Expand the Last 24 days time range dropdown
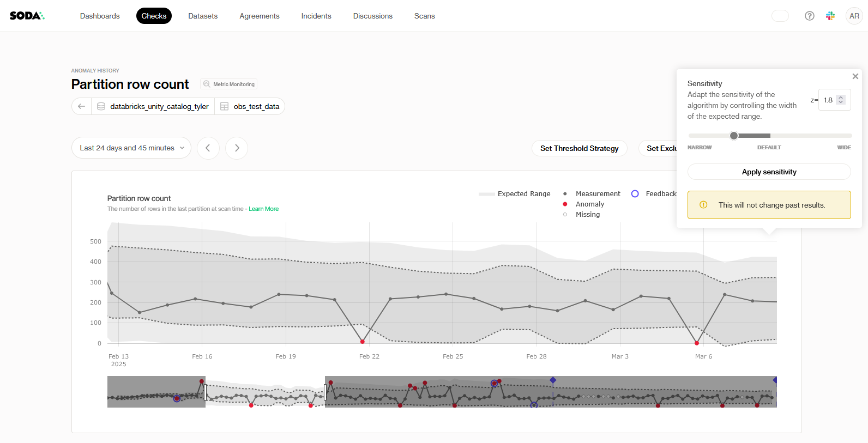868x443 pixels. (x=131, y=148)
